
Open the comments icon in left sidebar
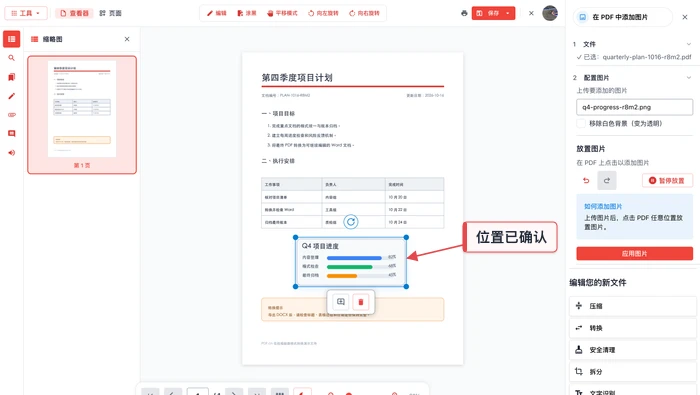tap(12, 133)
